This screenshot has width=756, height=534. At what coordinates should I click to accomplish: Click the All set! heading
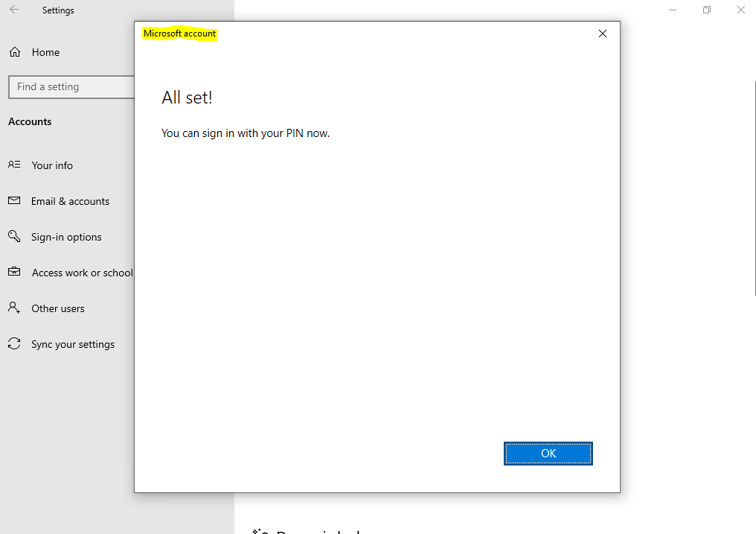[187, 98]
